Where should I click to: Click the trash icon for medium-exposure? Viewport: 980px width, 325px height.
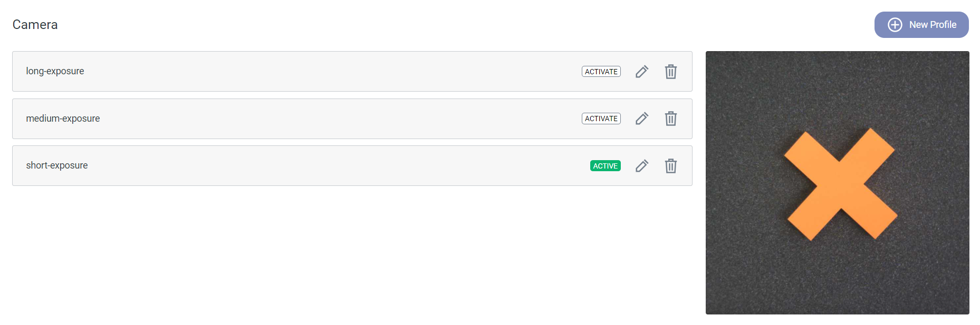(670, 119)
